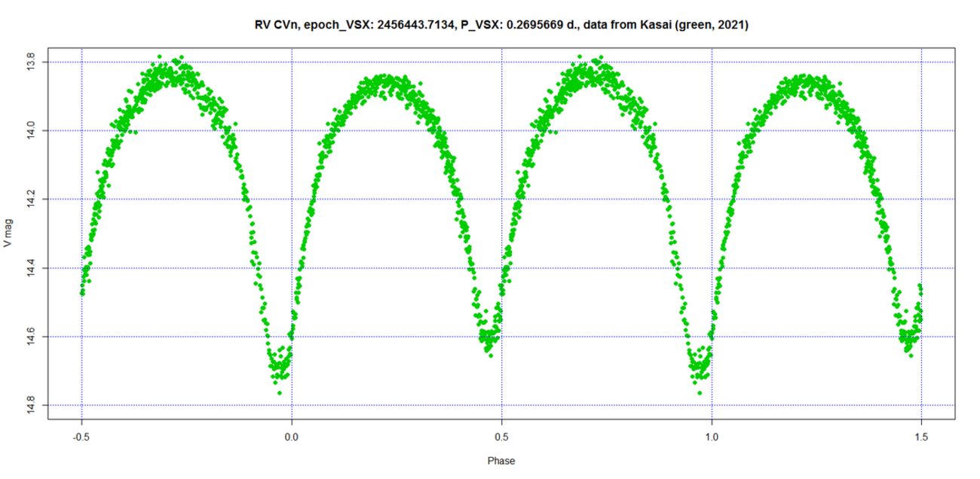
Task: Click x-axis tick label "0.0"
Action: 292,437
